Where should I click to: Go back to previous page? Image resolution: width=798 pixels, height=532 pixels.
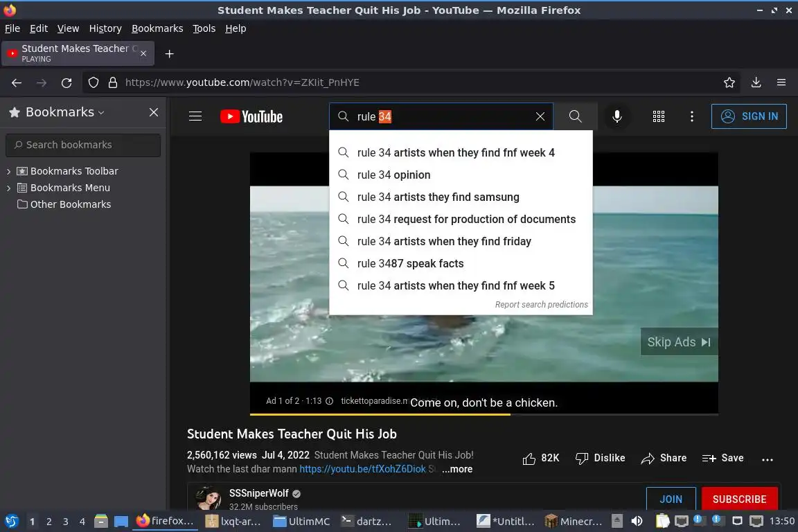(17, 82)
